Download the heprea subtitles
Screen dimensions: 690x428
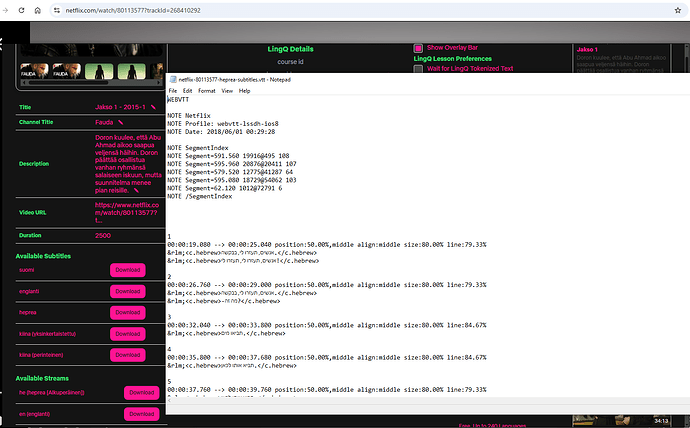(x=128, y=312)
